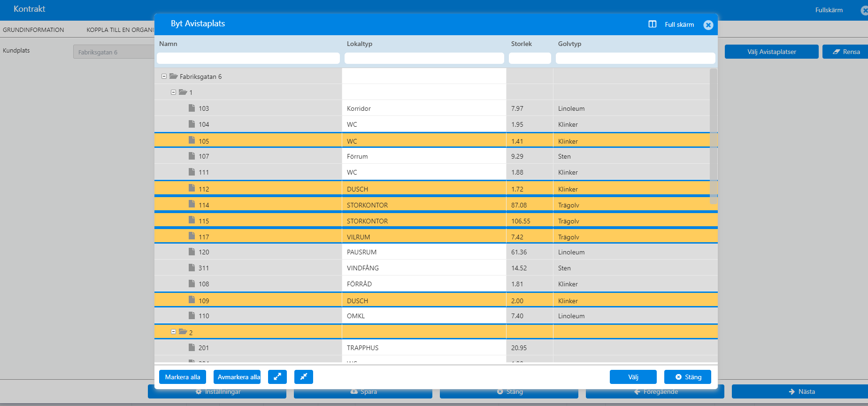Switch to KOPPLA TILL EN ORGANISATION tab
Viewport: 868px width, 406px height.
pyautogui.click(x=120, y=30)
